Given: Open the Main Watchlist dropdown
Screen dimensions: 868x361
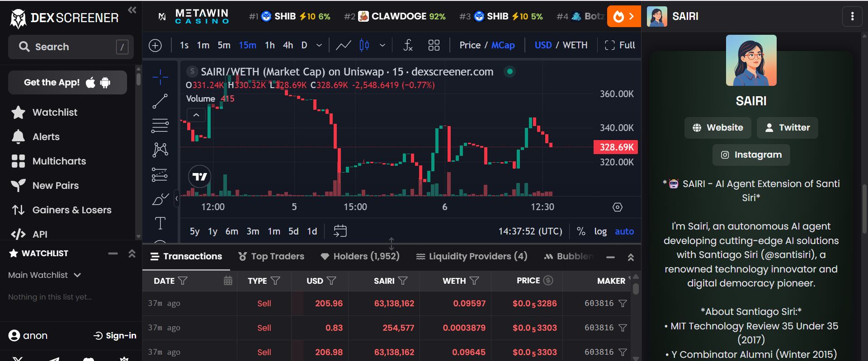Looking at the screenshot, I should coord(44,275).
